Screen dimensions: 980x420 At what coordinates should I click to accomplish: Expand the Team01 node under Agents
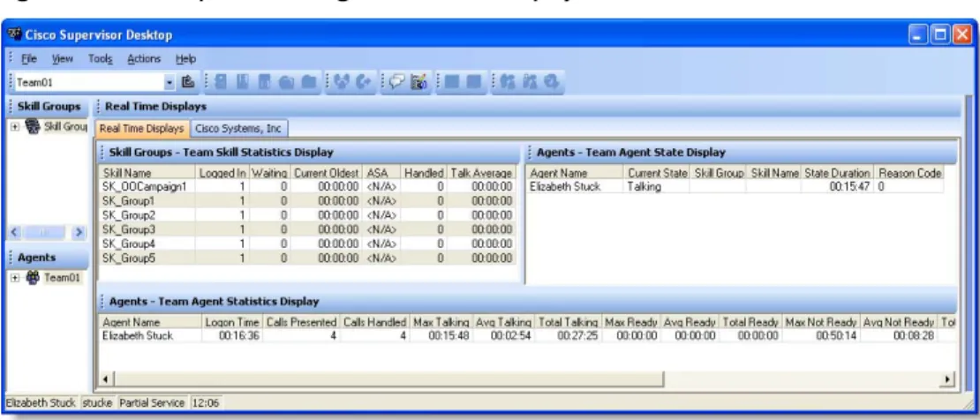coord(16,278)
